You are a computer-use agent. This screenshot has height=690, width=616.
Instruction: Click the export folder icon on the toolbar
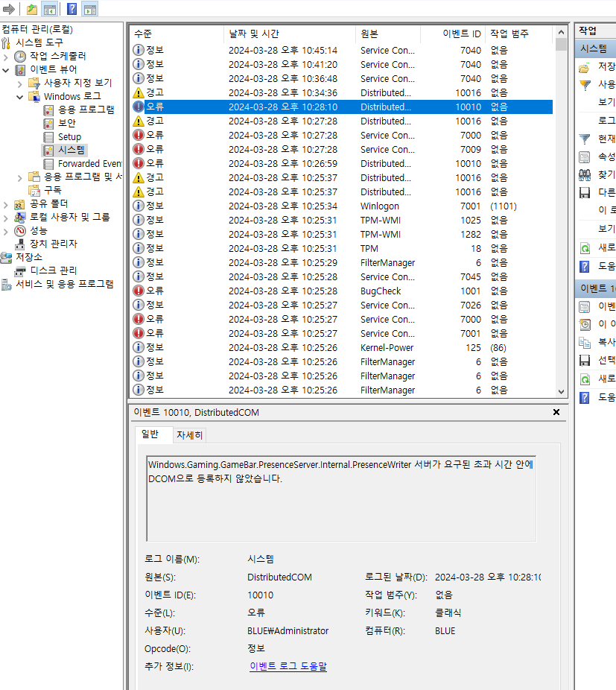(32, 9)
